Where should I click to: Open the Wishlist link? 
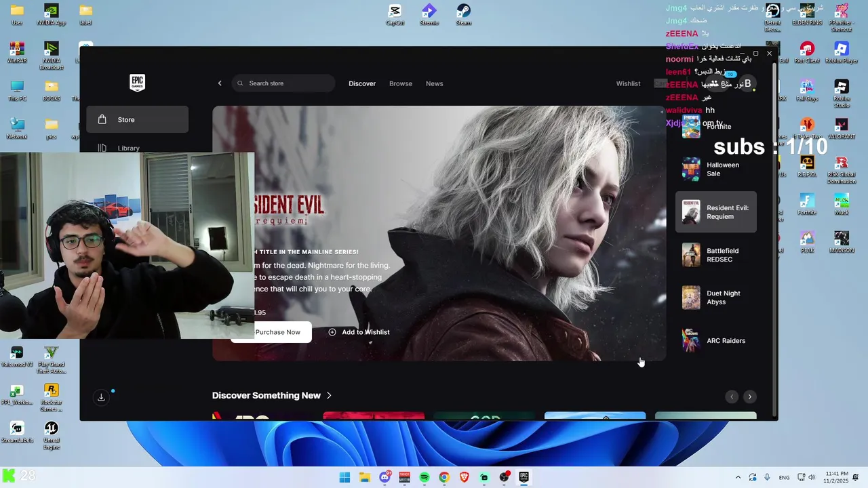628,83
